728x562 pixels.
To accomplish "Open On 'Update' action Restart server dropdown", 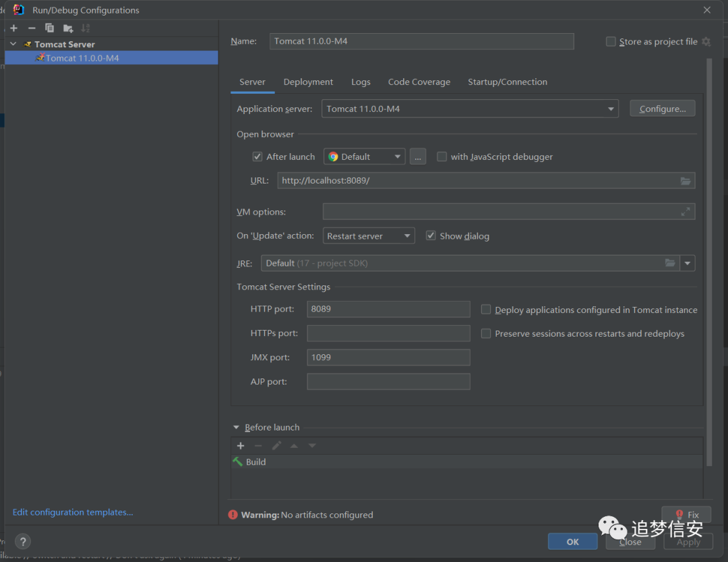I will point(369,235).
